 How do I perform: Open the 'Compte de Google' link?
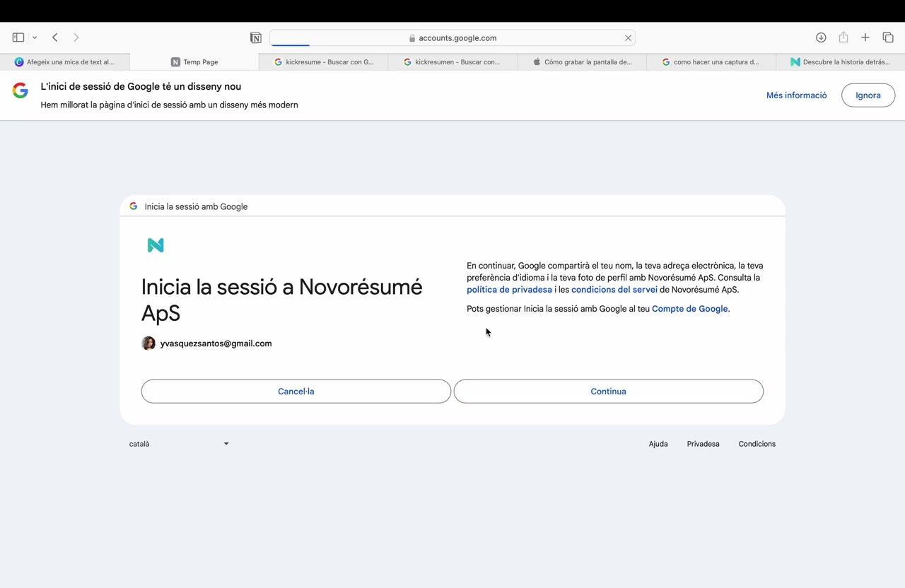point(690,309)
